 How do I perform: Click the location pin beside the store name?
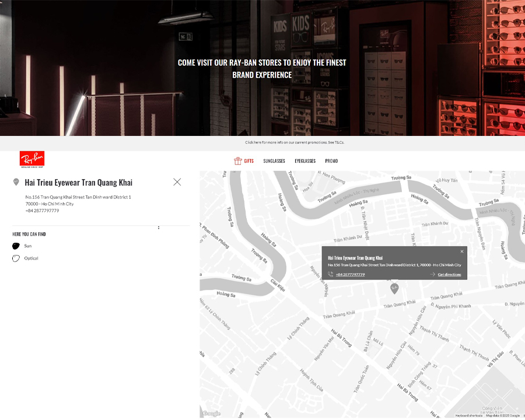click(x=16, y=181)
